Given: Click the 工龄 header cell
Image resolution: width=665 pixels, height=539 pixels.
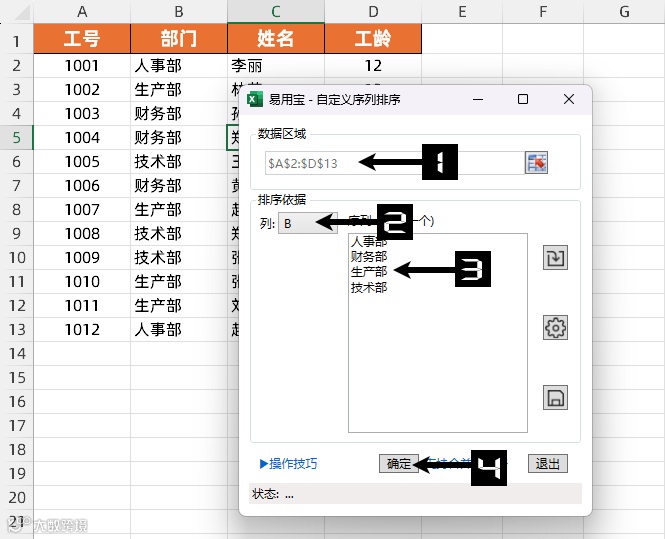Looking at the screenshot, I should pos(373,39).
